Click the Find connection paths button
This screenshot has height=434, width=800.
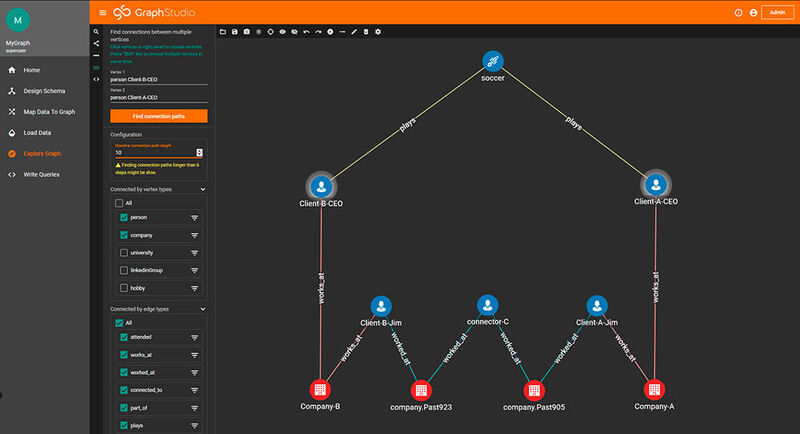click(158, 116)
